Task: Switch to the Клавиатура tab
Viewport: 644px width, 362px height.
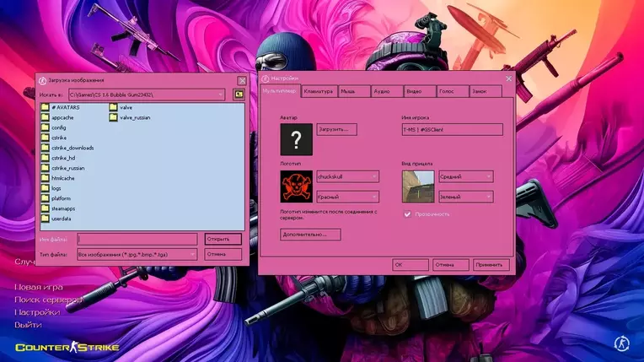Action: (x=319, y=91)
